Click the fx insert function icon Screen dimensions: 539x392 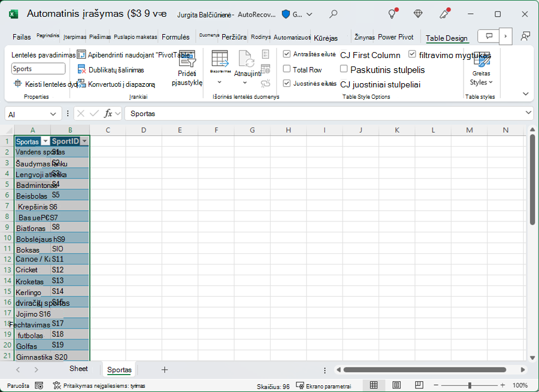pos(108,113)
